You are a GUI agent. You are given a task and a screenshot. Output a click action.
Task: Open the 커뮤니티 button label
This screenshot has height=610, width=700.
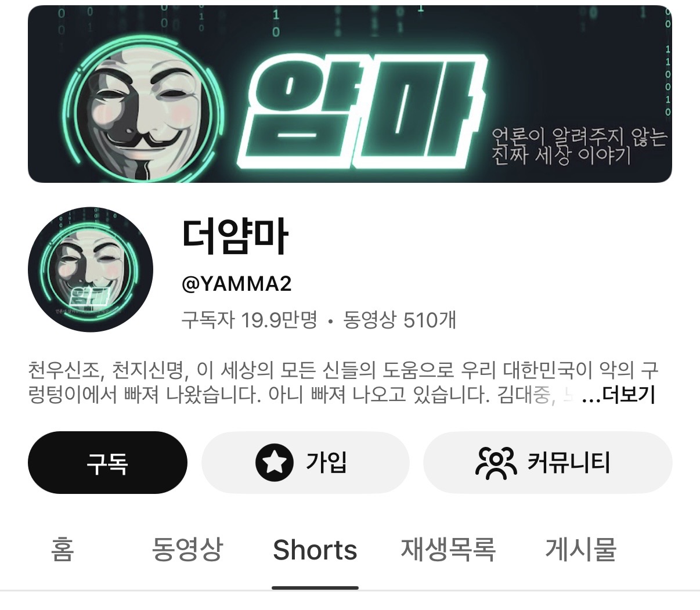(568, 463)
